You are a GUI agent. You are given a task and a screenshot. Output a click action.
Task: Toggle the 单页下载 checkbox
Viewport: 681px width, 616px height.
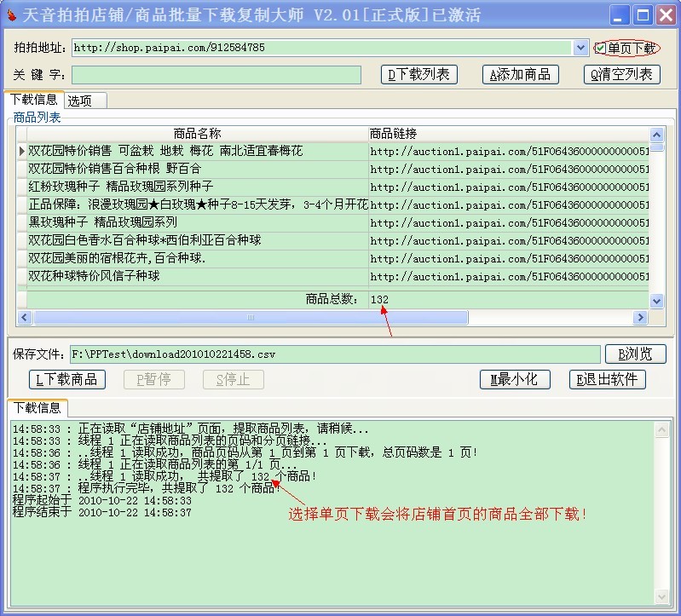point(602,49)
